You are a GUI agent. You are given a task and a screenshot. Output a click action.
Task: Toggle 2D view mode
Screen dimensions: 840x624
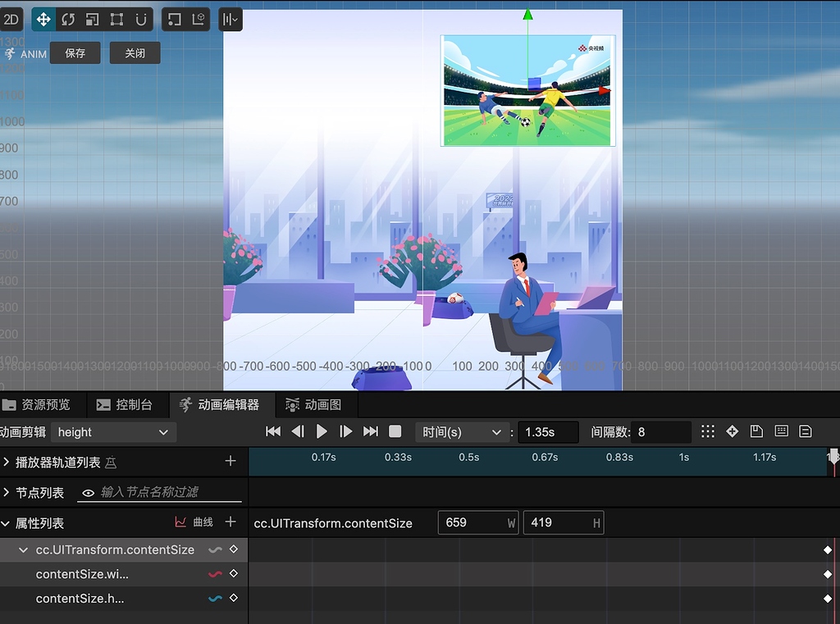pos(11,19)
